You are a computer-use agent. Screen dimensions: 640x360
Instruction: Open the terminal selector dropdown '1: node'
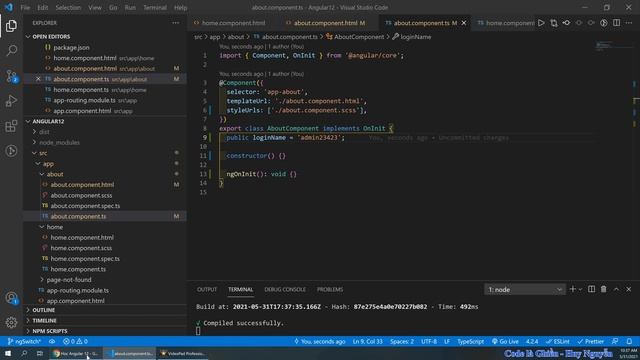[525, 289]
